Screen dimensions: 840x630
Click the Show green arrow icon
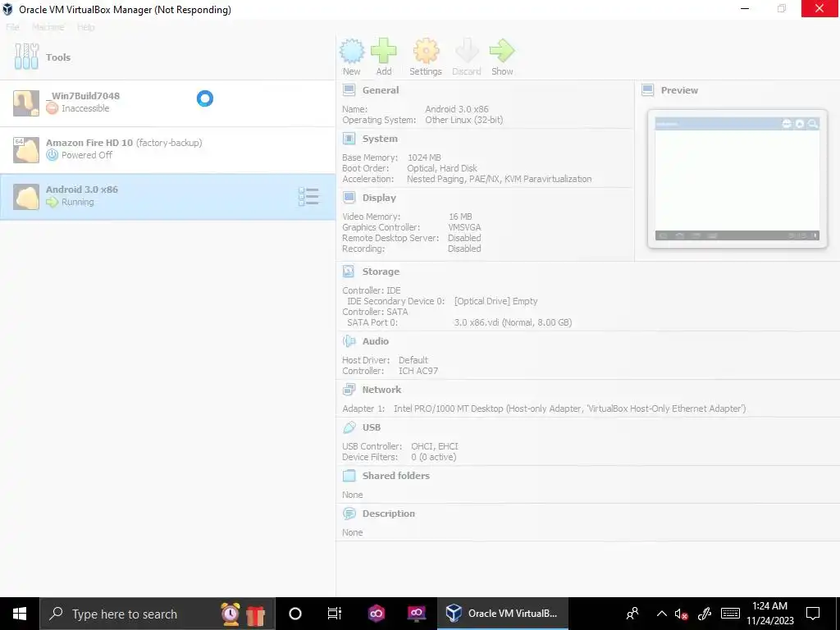tap(502, 52)
